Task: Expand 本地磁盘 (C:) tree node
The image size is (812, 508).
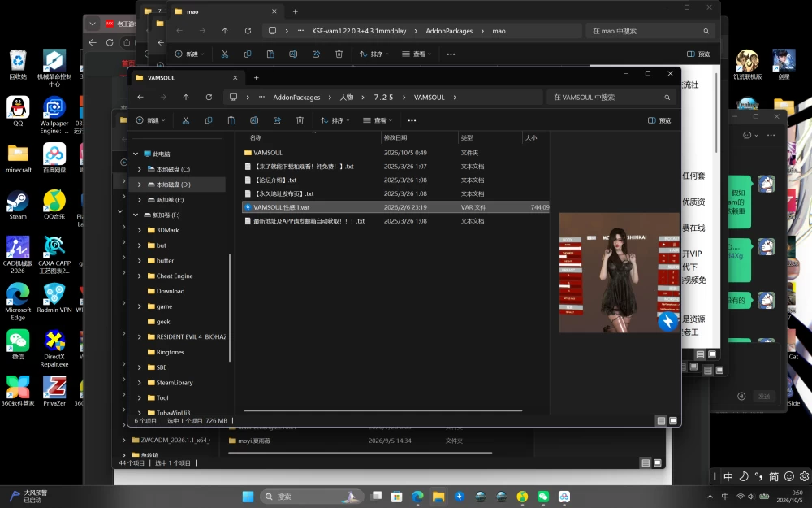Action: (140, 169)
